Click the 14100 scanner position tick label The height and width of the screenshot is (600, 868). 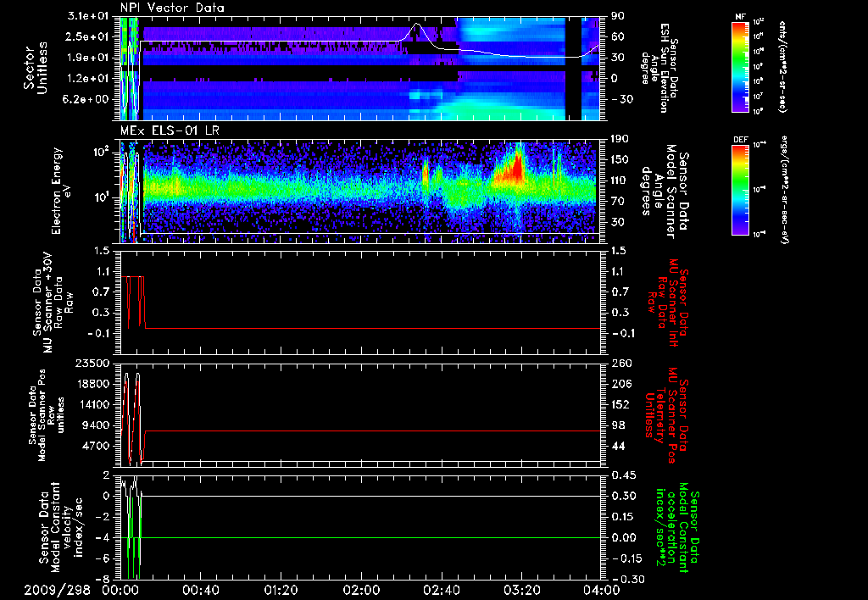[94, 405]
